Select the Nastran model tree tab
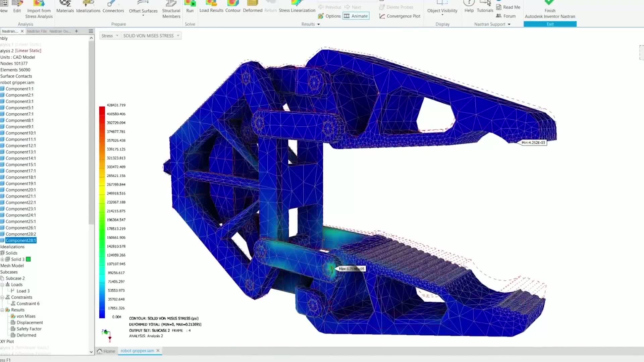 10,31
